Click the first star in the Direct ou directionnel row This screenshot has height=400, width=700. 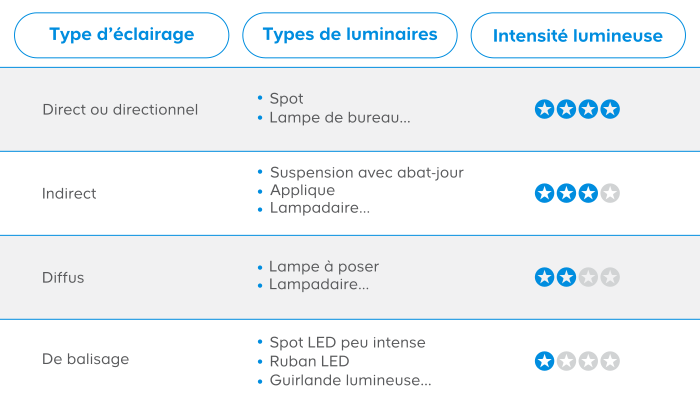click(x=545, y=109)
